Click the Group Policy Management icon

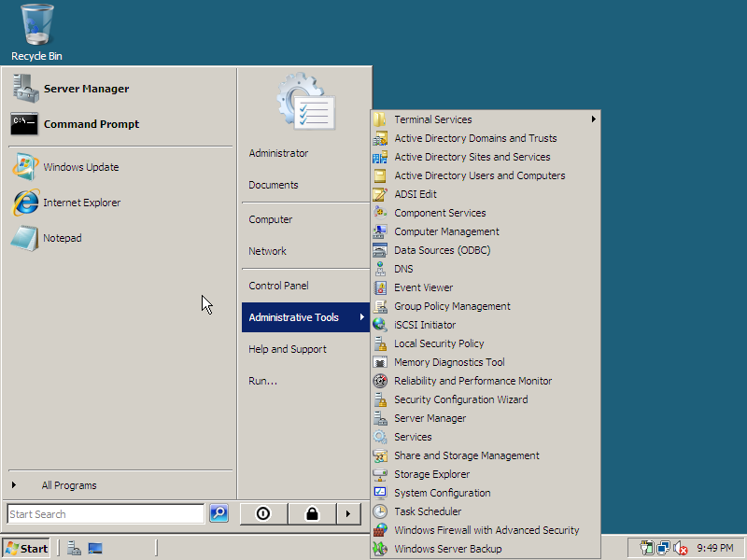pos(380,306)
